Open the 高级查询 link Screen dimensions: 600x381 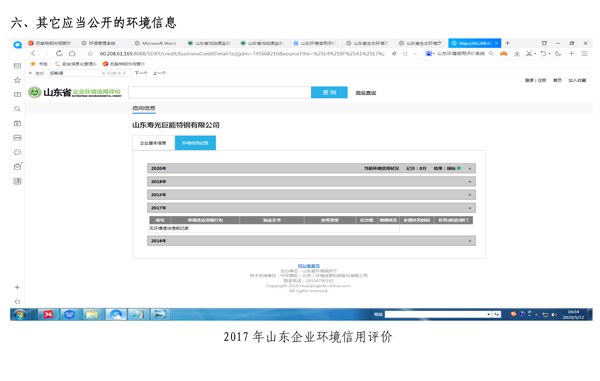pos(366,93)
